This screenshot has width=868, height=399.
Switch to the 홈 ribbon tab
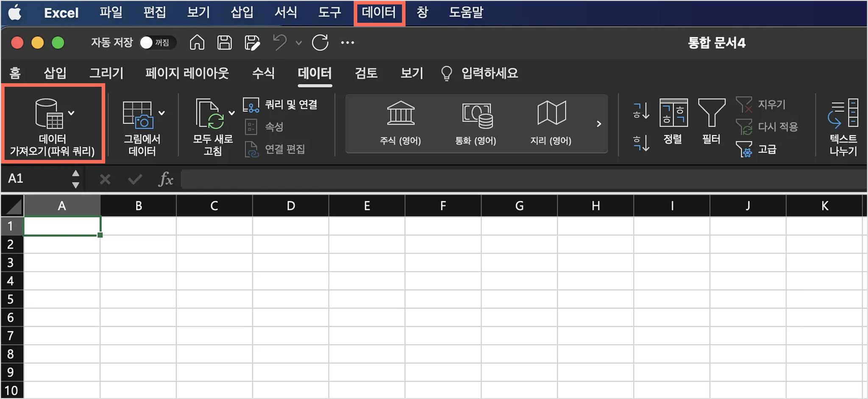click(x=15, y=73)
